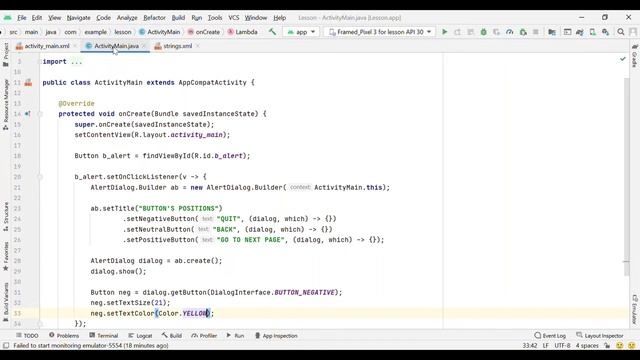
Task: Open the Refactor menu
Action: (154, 18)
